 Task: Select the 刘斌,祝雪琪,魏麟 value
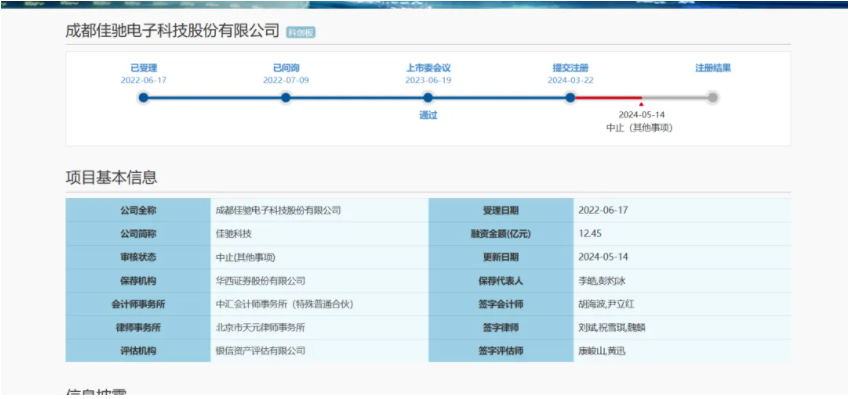(612, 328)
